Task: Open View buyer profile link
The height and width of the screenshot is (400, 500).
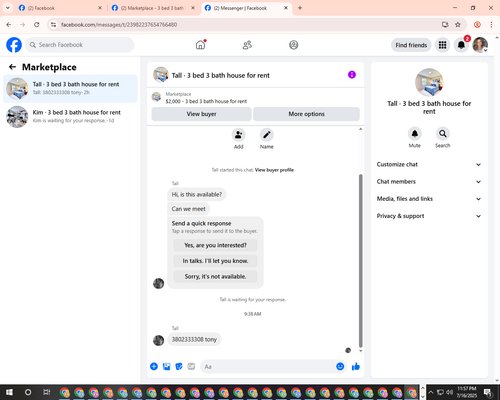Action: (274, 170)
